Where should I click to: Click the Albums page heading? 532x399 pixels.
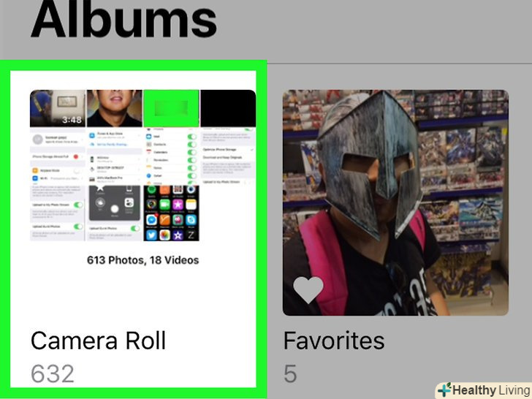coord(123,19)
